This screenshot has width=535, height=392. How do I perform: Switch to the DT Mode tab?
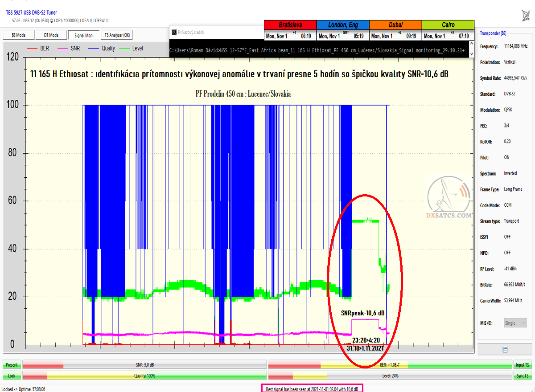pos(51,35)
